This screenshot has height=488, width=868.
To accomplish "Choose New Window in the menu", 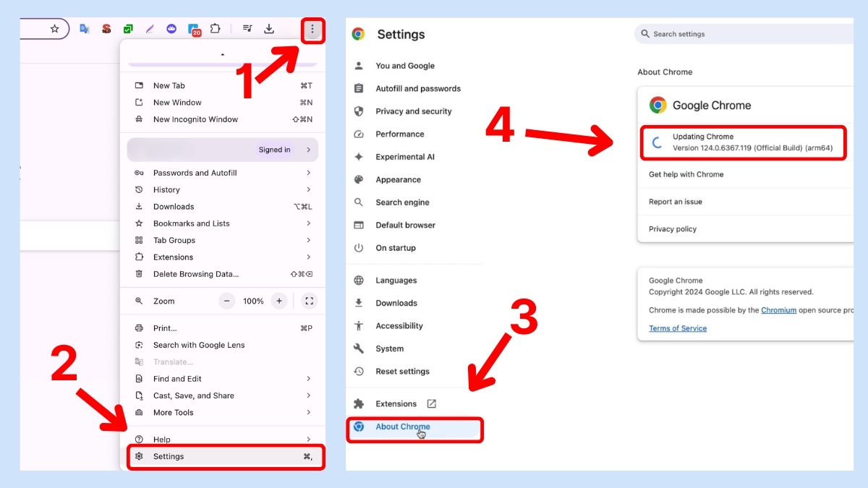I will [223, 103].
